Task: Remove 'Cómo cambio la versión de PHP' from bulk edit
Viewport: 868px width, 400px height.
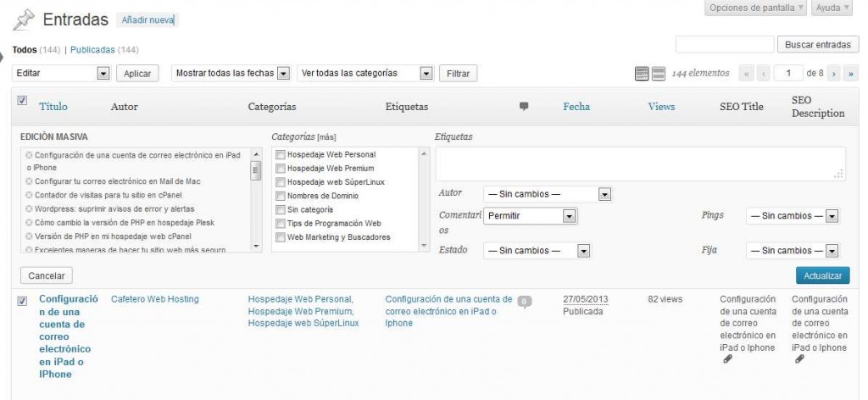Action: click(30, 223)
